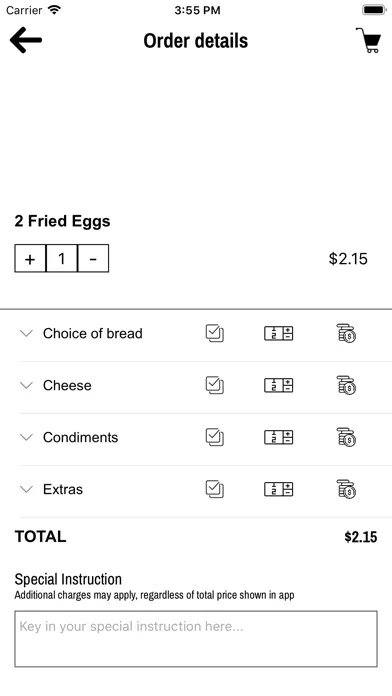This screenshot has width=392, height=696.
Task: Tap coins price icon in Choice of bread row
Action: (x=346, y=333)
